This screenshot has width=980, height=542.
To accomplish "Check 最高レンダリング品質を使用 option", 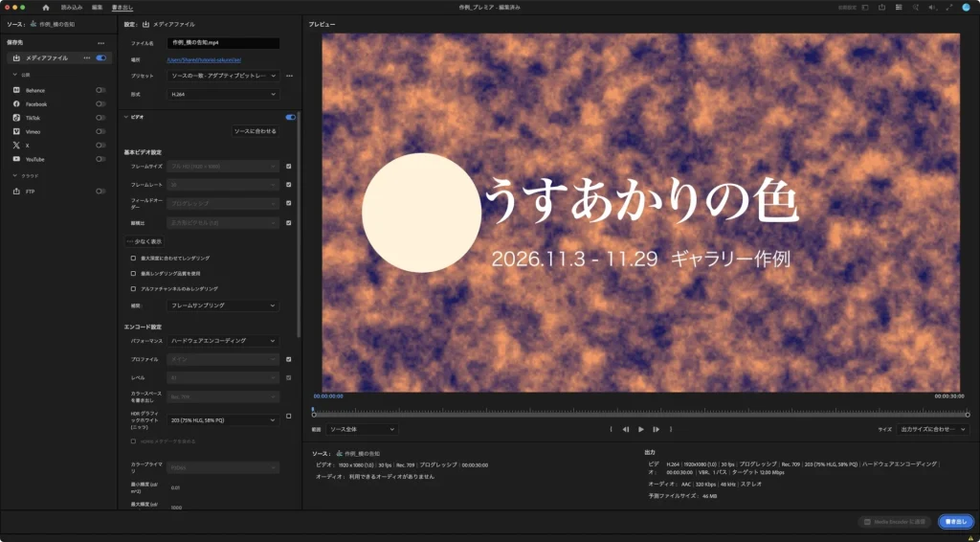I will (x=133, y=273).
